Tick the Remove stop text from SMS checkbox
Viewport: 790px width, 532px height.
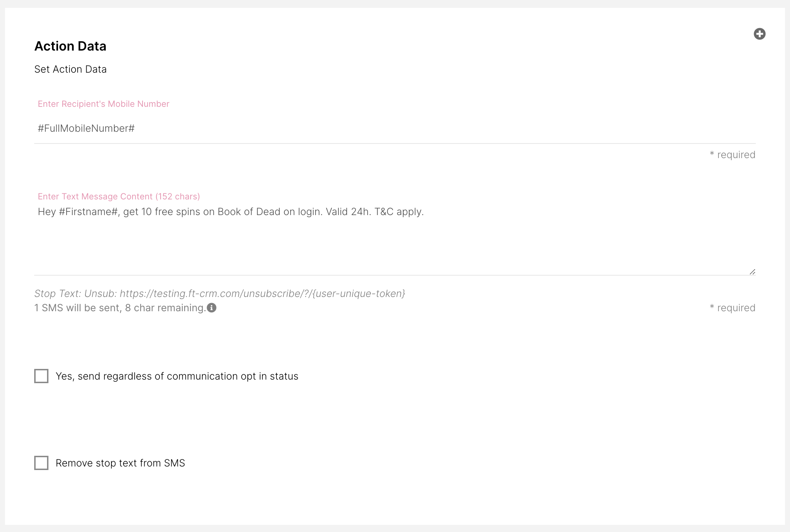pos(41,463)
